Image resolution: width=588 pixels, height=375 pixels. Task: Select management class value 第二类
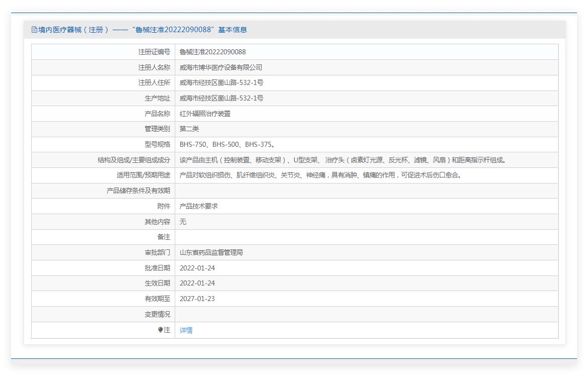coord(189,129)
